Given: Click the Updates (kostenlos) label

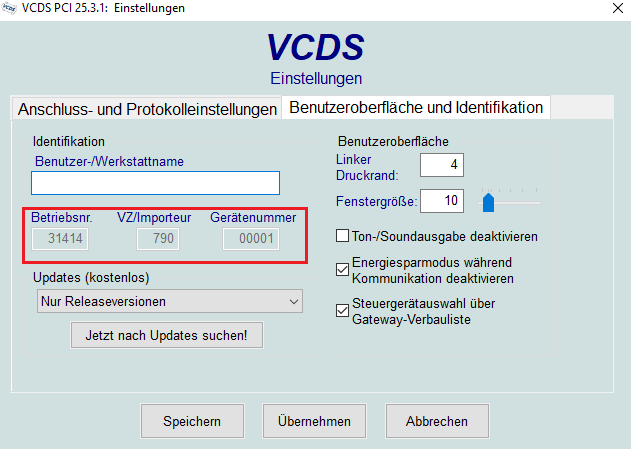Looking at the screenshot, I should [x=91, y=278].
